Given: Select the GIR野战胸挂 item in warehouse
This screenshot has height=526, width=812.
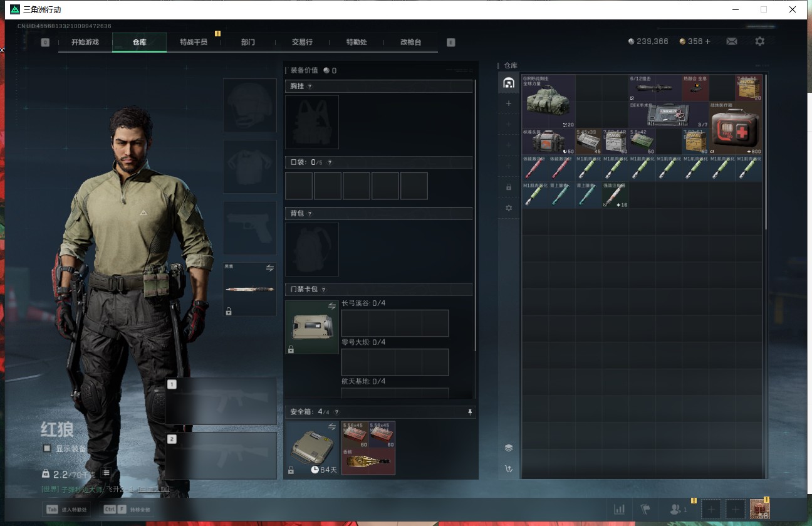Looking at the screenshot, I should tap(548, 102).
